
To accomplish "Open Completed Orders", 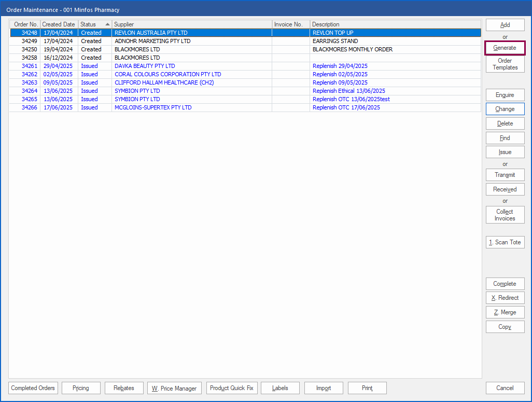I will 33,388.
